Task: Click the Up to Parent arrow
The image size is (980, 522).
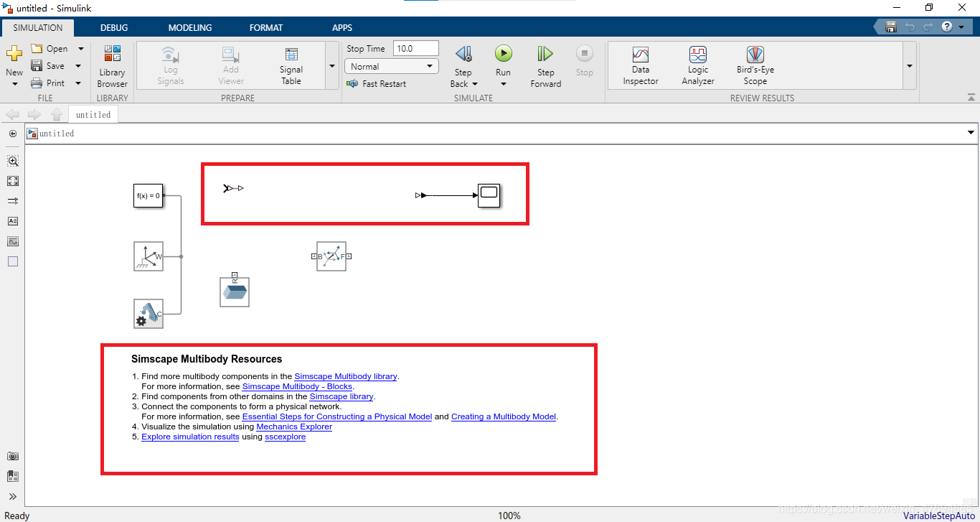Action: [x=57, y=115]
